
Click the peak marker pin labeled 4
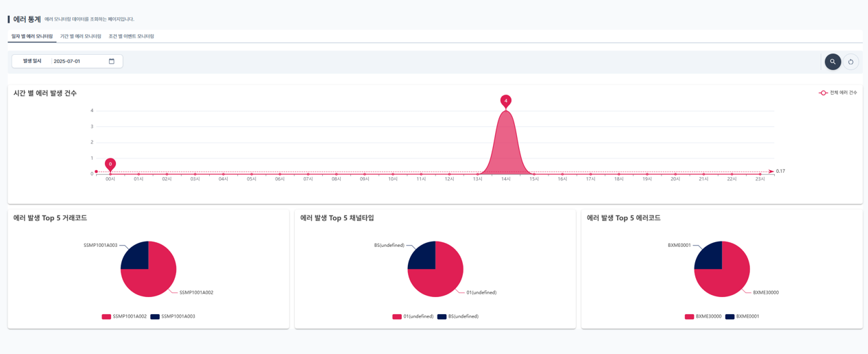pyautogui.click(x=506, y=101)
